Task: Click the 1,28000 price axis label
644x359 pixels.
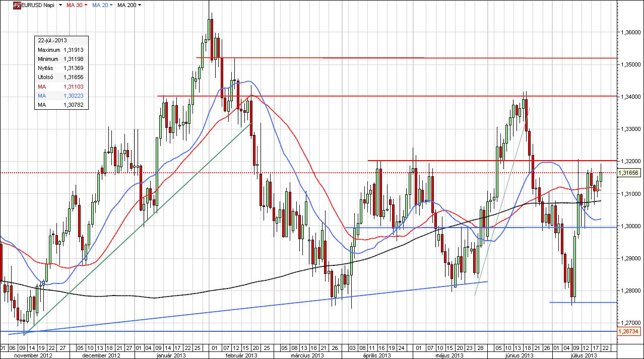Action: coord(630,291)
